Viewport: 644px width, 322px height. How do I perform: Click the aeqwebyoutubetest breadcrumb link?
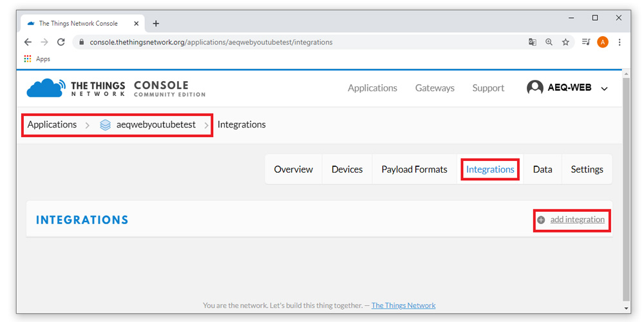[156, 124]
